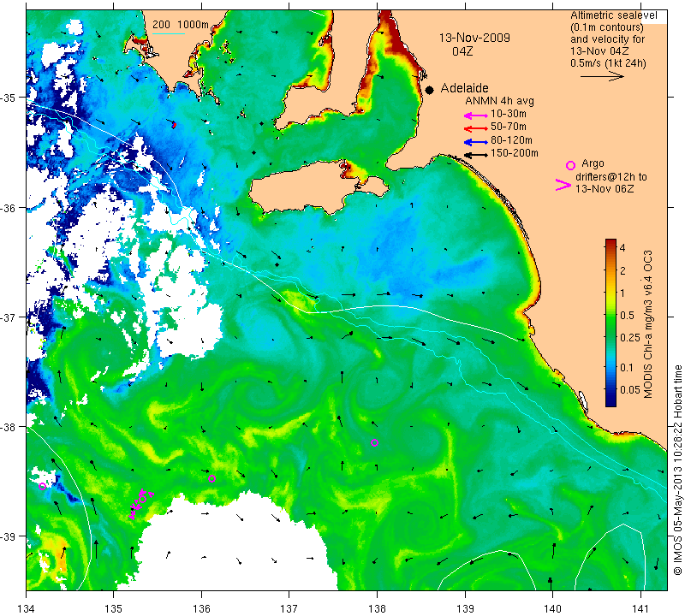Screen dimensions: 685x616
Task: Click the ANMN 4h avg heading
Action: [499, 101]
